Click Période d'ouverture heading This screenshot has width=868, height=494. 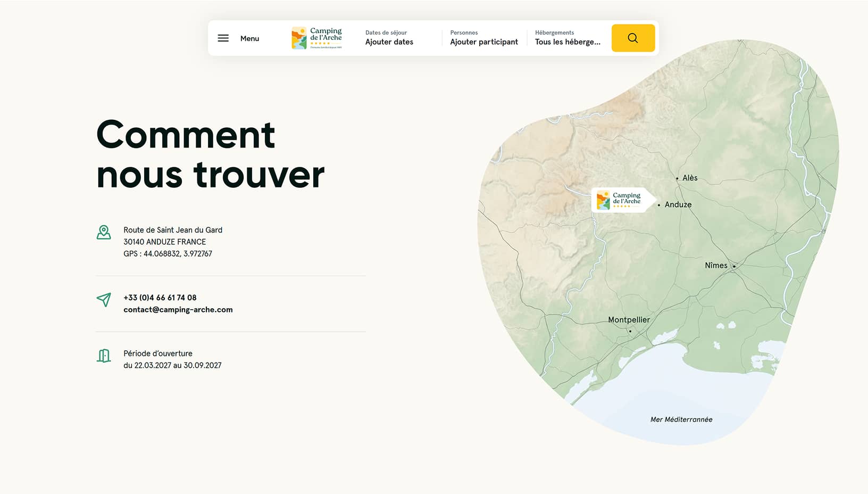pos(158,353)
